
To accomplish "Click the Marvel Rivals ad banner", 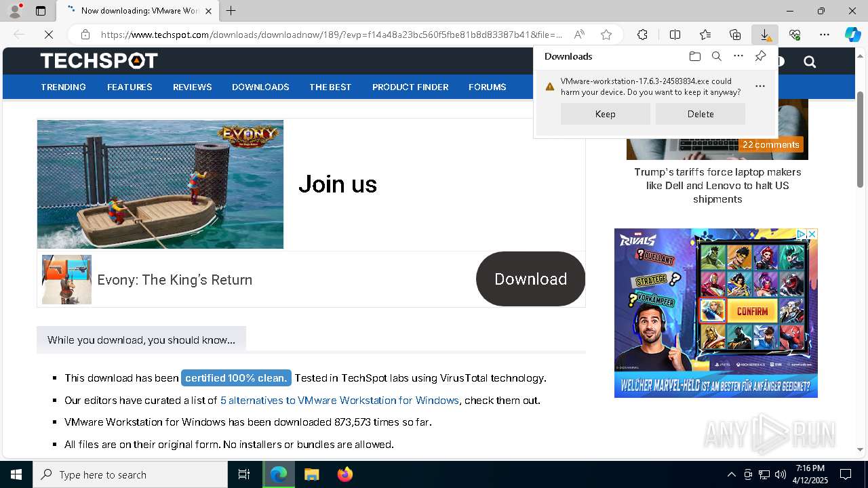I will click(x=715, y=313).
